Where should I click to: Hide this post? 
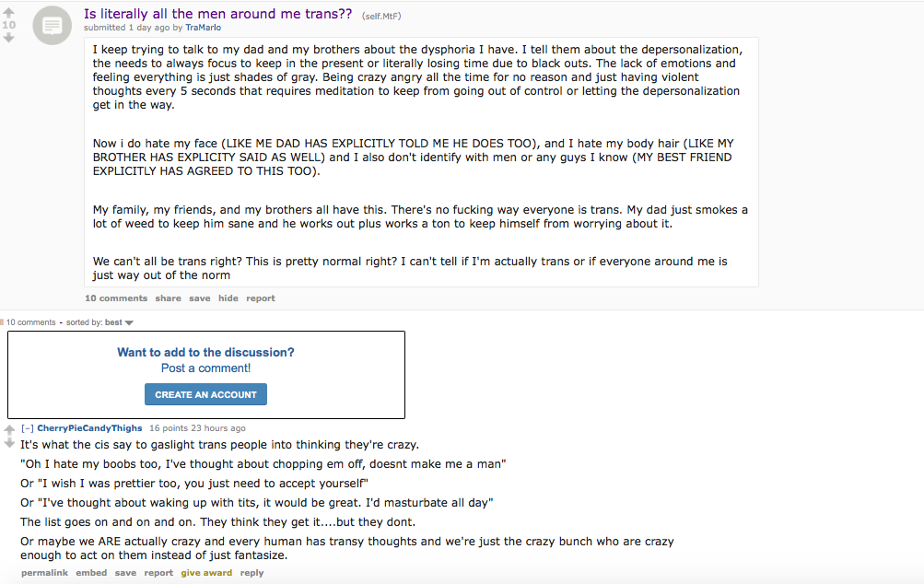click(x=228, y=298)
